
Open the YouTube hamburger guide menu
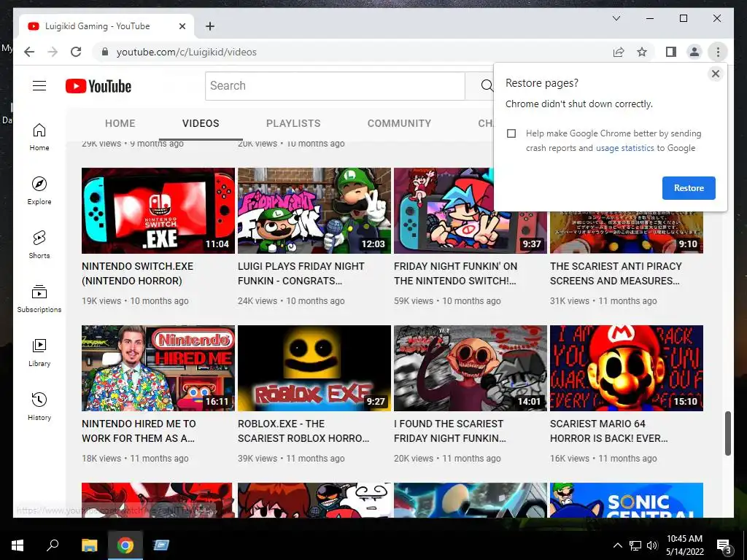click(39, 86)
